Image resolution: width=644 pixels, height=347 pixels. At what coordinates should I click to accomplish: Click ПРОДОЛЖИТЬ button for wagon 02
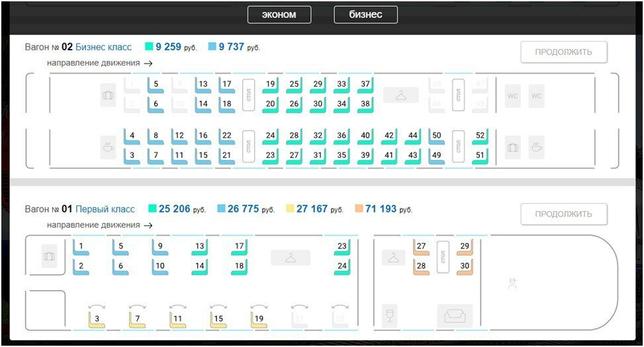[563, 52]
